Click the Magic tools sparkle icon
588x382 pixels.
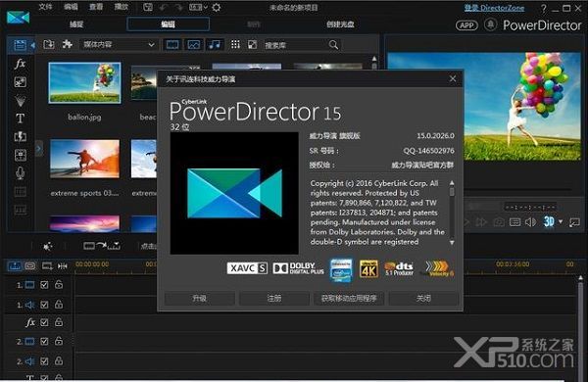(48, 246)
